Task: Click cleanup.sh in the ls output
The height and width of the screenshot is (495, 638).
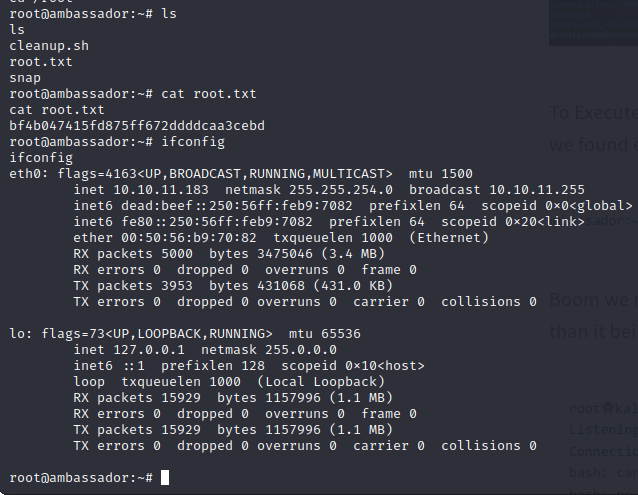Action: click(49, 46)
